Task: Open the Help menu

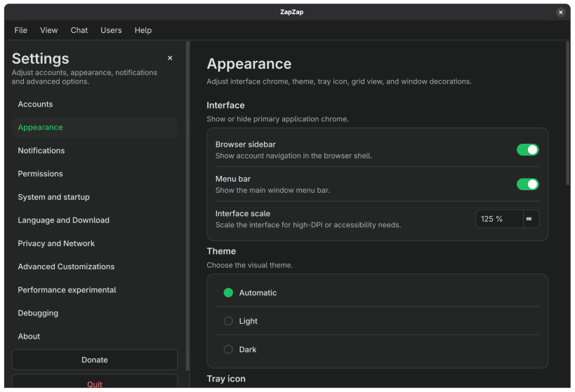Action: point(143,30)
